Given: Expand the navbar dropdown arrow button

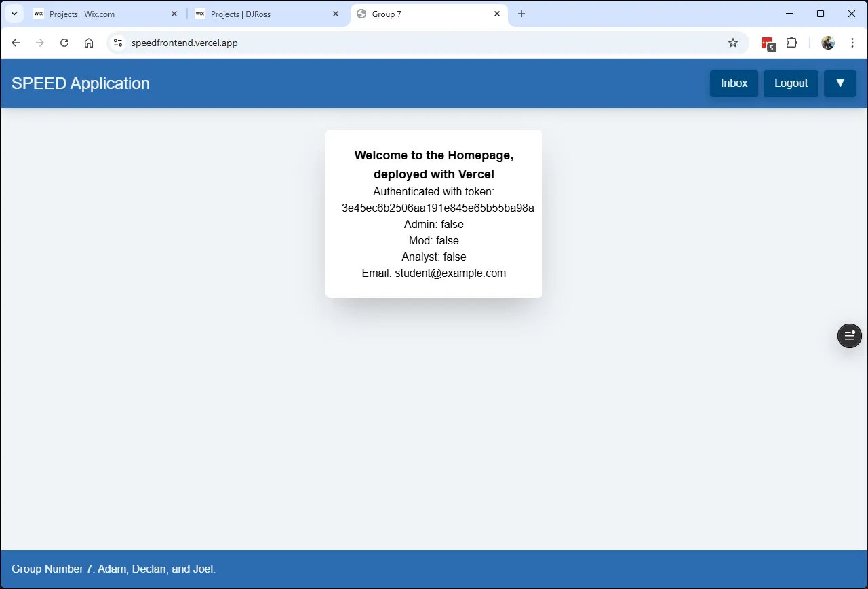Looking at the screenshot, I should pyautogui.click(x=840, y=83).
